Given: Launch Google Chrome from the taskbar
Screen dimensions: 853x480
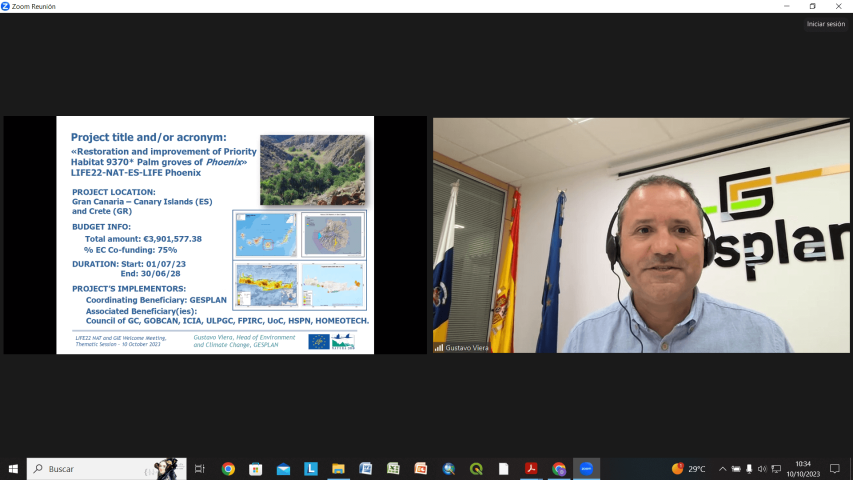Looking at the screenshot, I should 228,469.
